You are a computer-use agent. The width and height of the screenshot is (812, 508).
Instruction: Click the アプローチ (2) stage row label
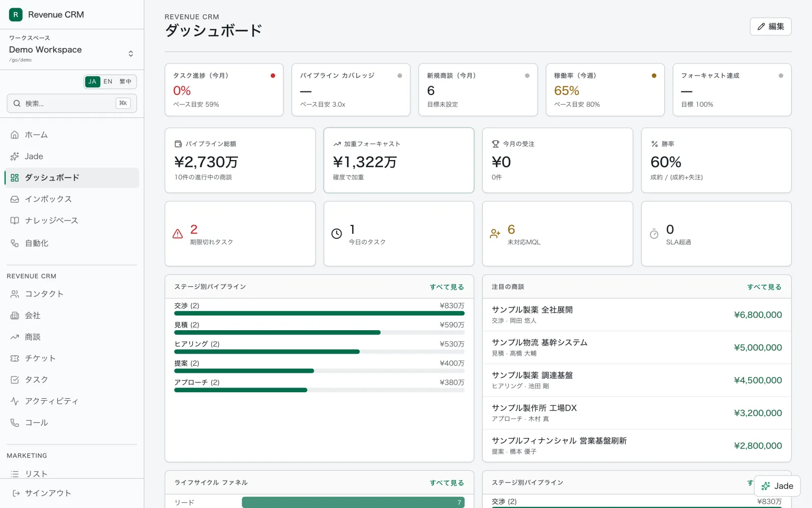[197, 383]
